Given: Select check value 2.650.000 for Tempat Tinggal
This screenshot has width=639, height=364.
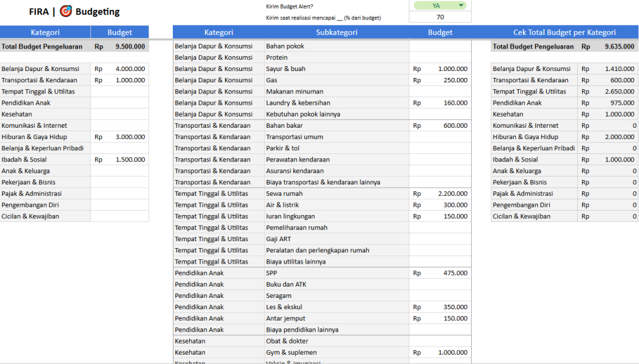Looking at the screenshot, I should [608, 92].
